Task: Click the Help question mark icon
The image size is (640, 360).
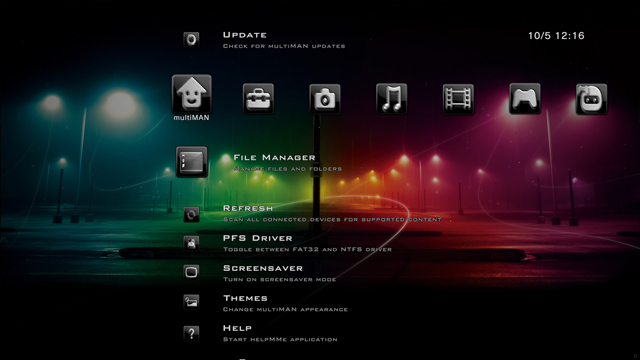Action: point(191,333)
